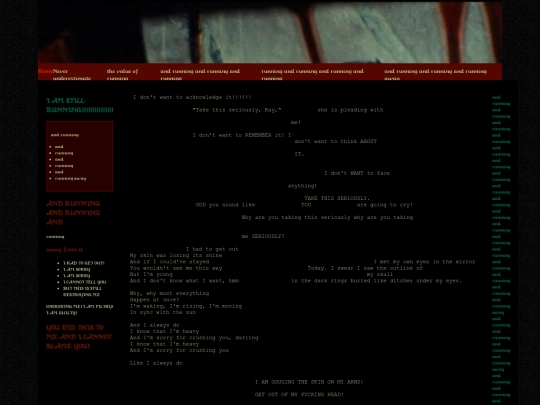The width and height of the screenshot is (540, 405).
Task: Click 'Why are you taking this seriously' line
Action: [327, 217]
